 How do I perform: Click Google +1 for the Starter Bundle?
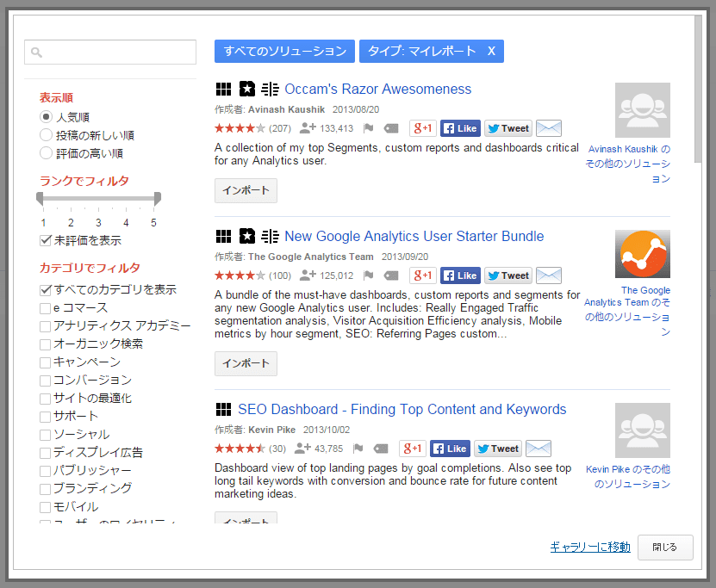423,275
